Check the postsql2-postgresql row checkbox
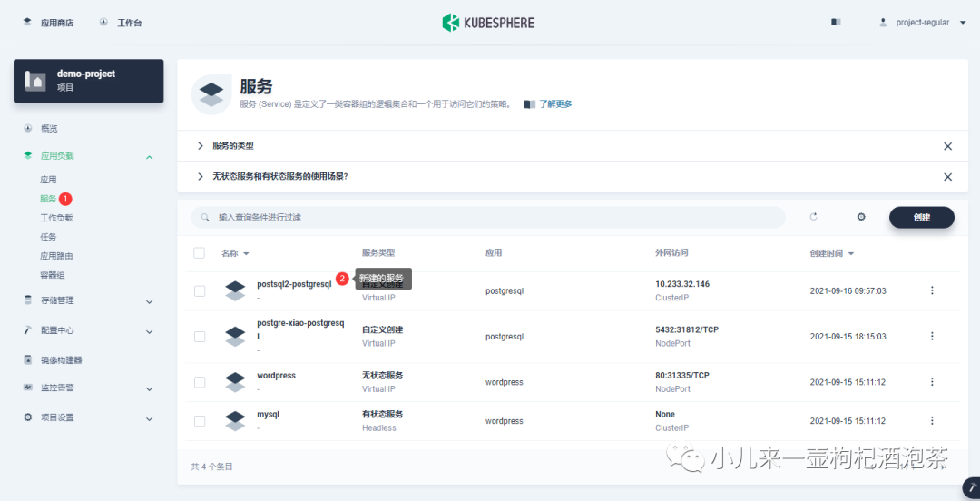Image resolution: width=980 pixels, height=501 pixels. click(200, 290)
